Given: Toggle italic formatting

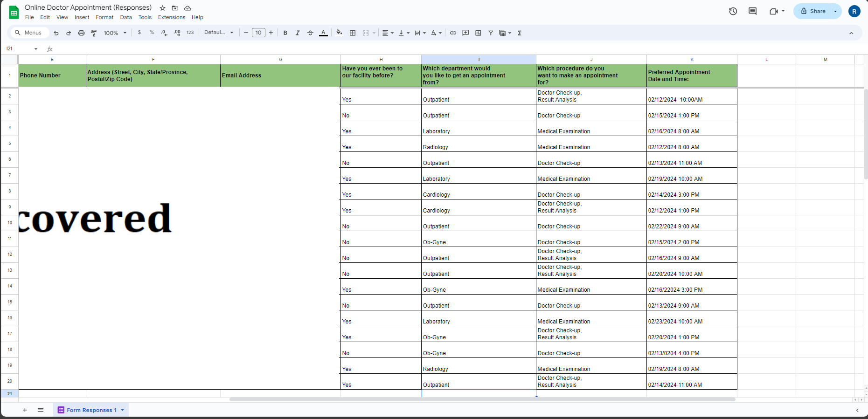Looking at the screenshot, I should click(x=298, y=33).
